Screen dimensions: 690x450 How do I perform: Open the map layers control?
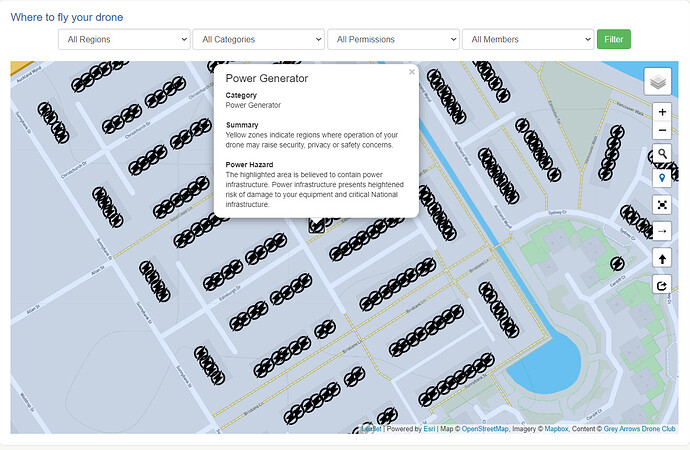(658, 80)
